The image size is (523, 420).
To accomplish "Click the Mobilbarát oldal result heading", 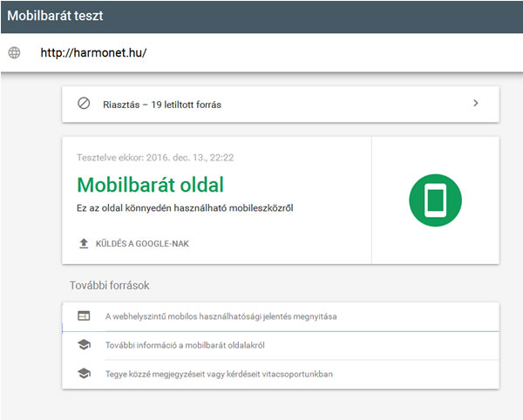I will click(x=151, y=185).
